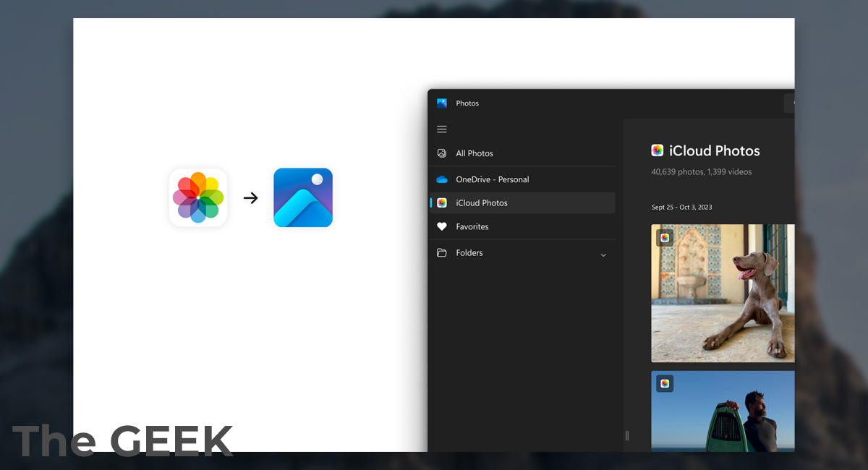Open the hamburger navigation menu
The image size is (868, 470).
[x=442, y=129]
